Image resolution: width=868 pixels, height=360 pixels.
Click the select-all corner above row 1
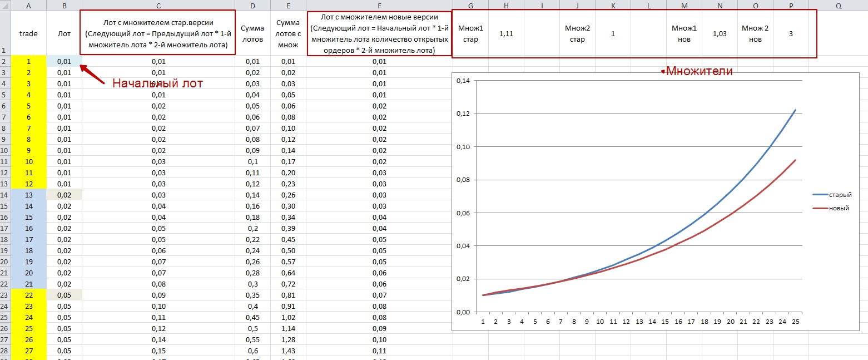pyautogui.click(x=5, y=5)
